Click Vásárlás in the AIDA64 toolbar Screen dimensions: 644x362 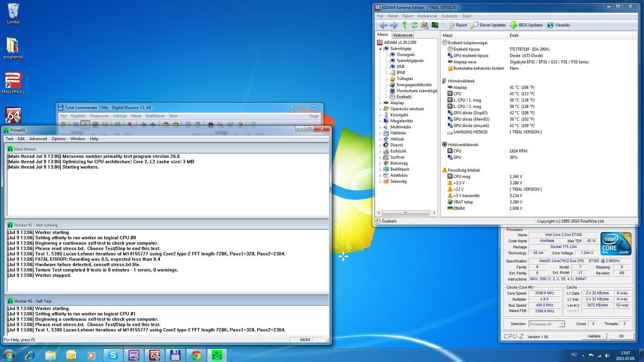click(x=558, y=25)
